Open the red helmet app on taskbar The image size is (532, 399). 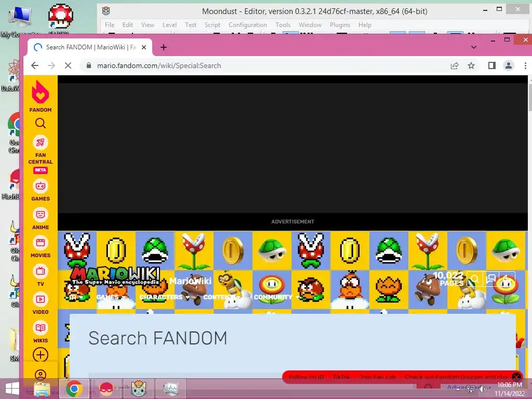pyautogui.click(x=106, y=389)
